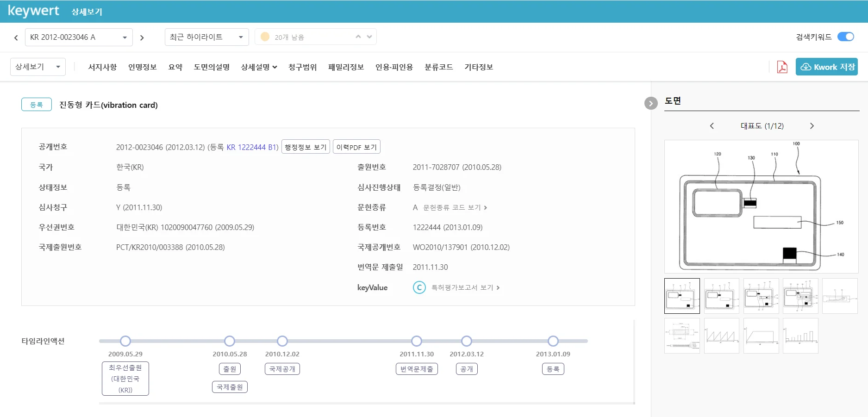Image resolution: width=868 pixels, height=417 pixels.
Task: Open the 패밀리정보 section
Action: coord(346,67)
